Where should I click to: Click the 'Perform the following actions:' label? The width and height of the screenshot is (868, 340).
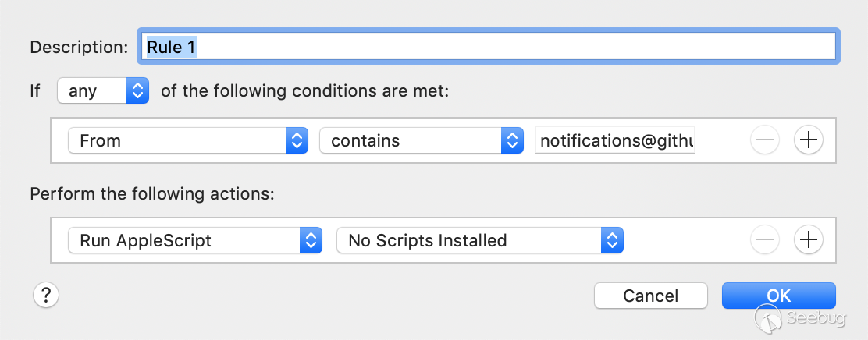(152, 193)
